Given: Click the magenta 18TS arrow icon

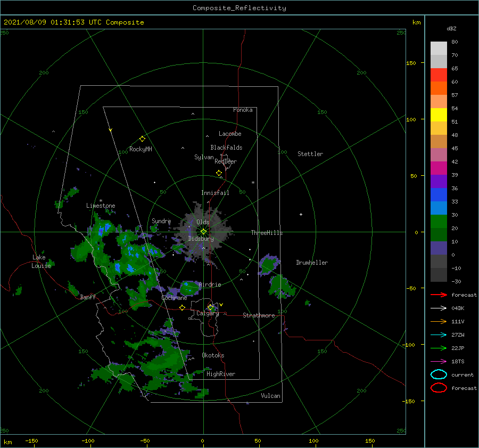Looking at the screenshot, I should (439, 362).
